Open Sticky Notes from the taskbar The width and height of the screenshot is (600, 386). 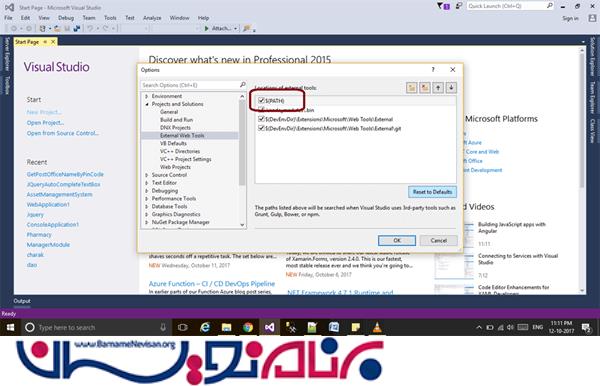tap(355, 327)
